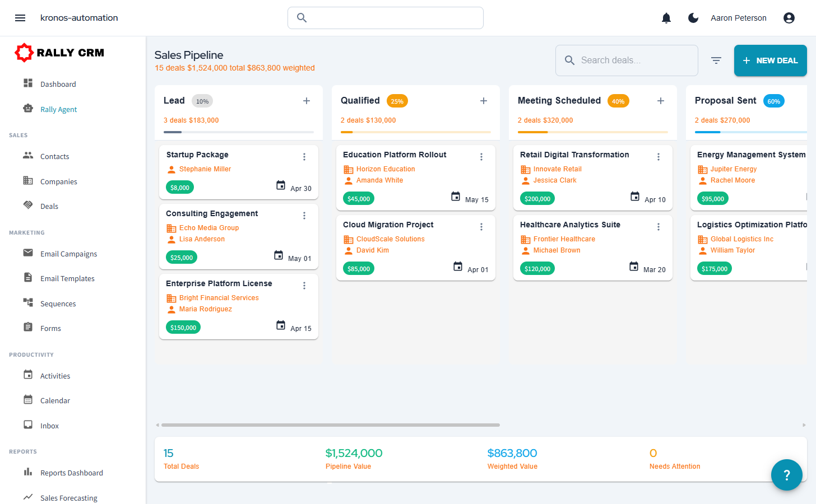Click the help question mark bubble
Viewport: 816px width, 504px height.
tap(786, 475)
